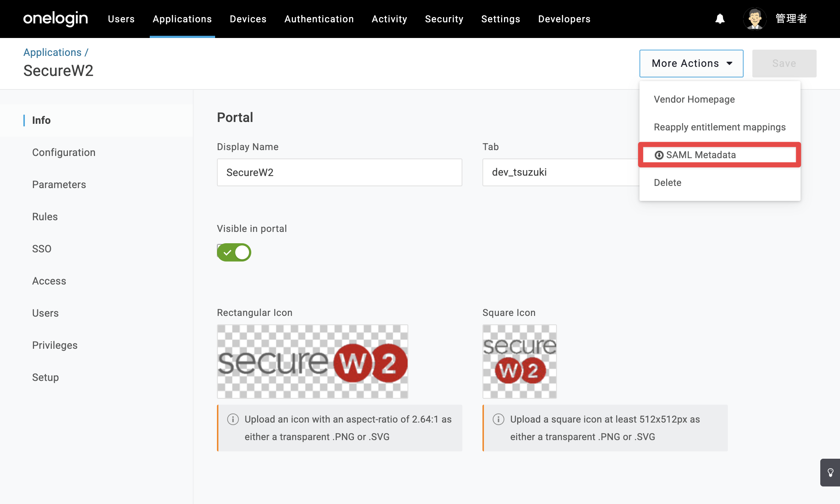Open the 管理者 account menu
Screen dimensions: 840x504
(x=791, y=19)
